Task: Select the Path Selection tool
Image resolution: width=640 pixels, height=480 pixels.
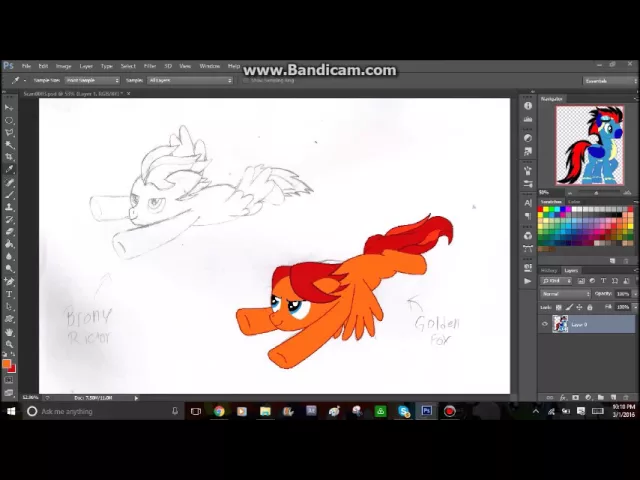Action: coord(9,307)
